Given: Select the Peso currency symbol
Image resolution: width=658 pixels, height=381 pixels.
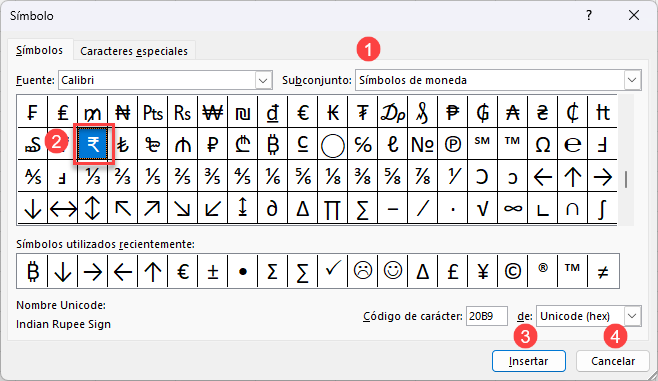Looking at the screenshot, I should [x=453, y=112].
